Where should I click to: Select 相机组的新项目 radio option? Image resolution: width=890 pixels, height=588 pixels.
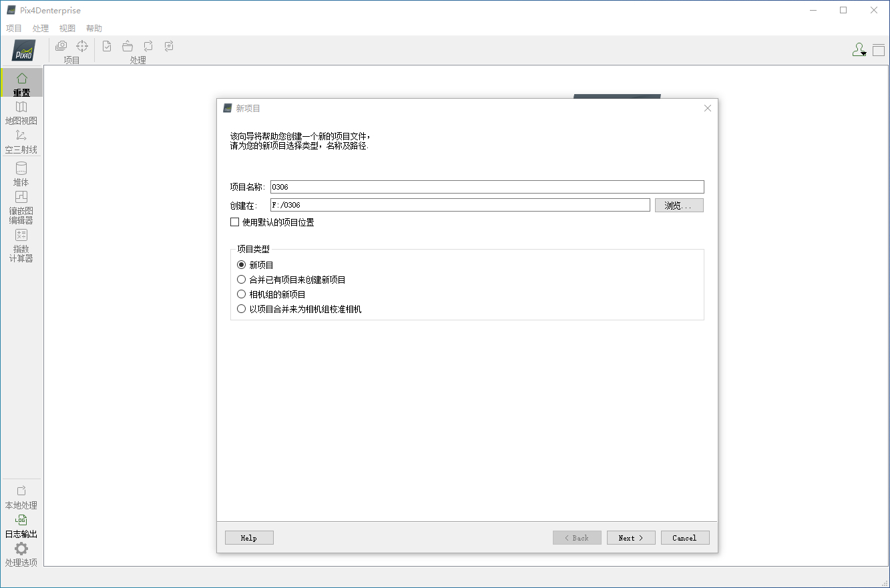click(x=242, y=294)
